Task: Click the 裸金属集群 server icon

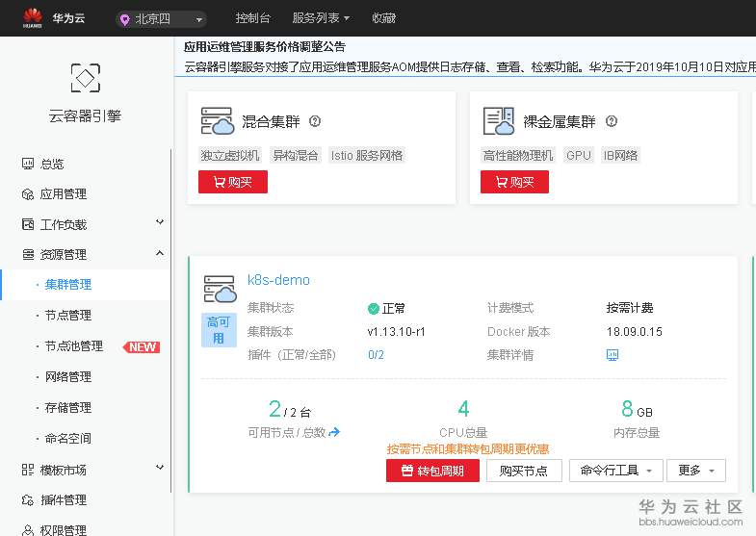Action: tap(499, 121)
